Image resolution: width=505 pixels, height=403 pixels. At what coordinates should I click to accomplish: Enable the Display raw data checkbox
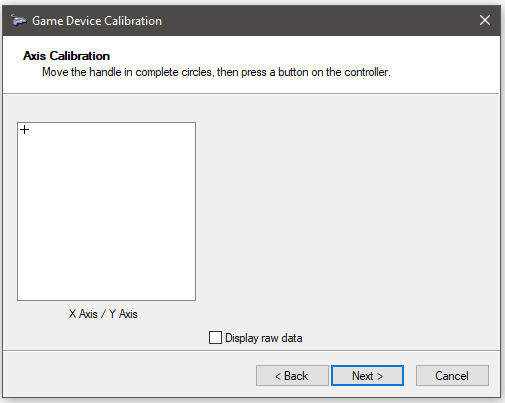click(215, 337)
